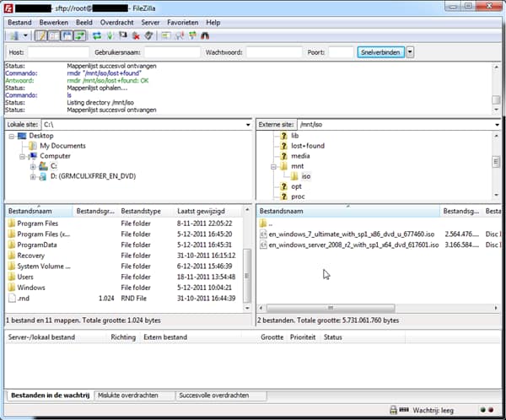This screenshot has height=420, width=506.
Task: Toggle the local directory tree display
Action: pyautogui.click(x=54, y=35)
